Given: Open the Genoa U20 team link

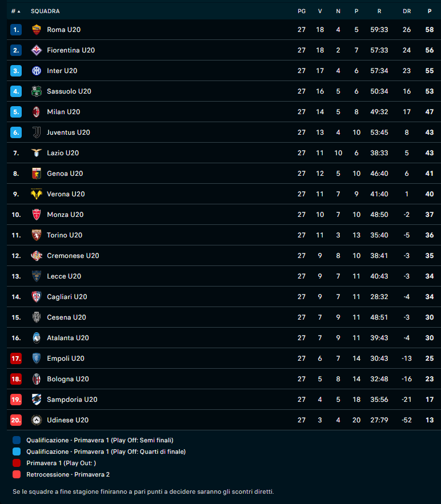Looking at the screenshot, I should [x=65, y=174].
